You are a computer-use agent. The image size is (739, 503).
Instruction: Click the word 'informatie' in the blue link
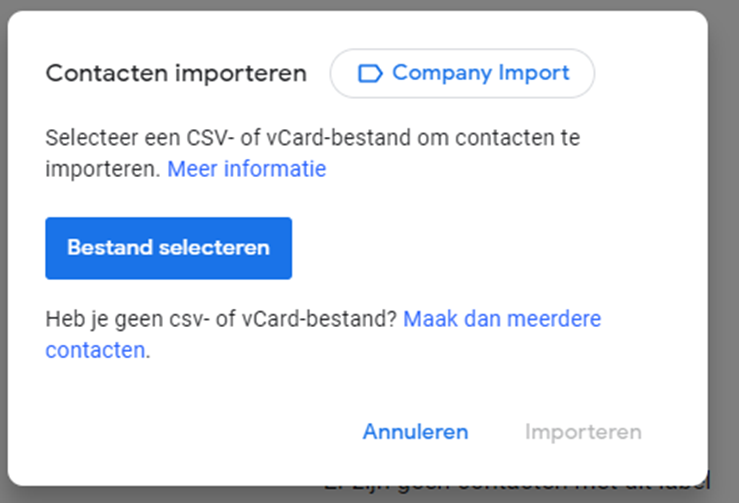pyautogui.click(x=275, y=169)
